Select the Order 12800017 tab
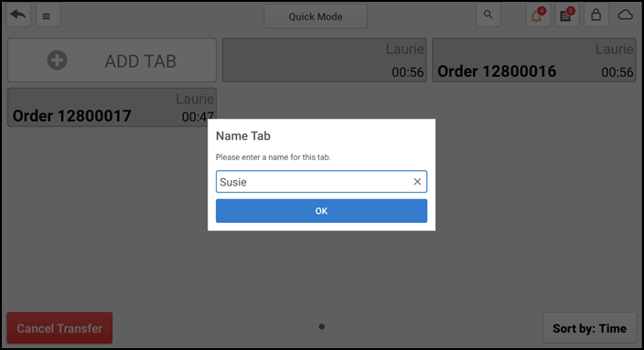Viewport: 644px width, 350px height. click(x=112, y=107)
